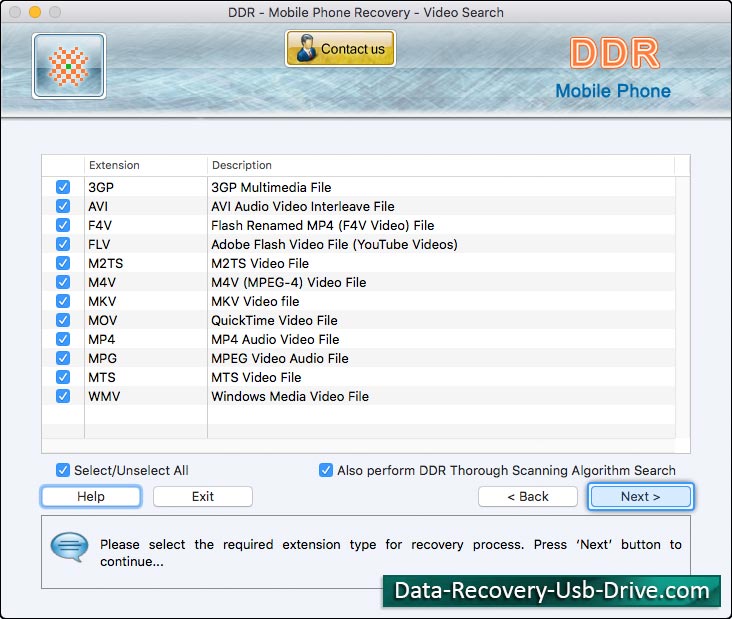Image resolution: width=732 pixels, height=619 pixels.
Task: Click the Description column header
Action: [441, 165]
